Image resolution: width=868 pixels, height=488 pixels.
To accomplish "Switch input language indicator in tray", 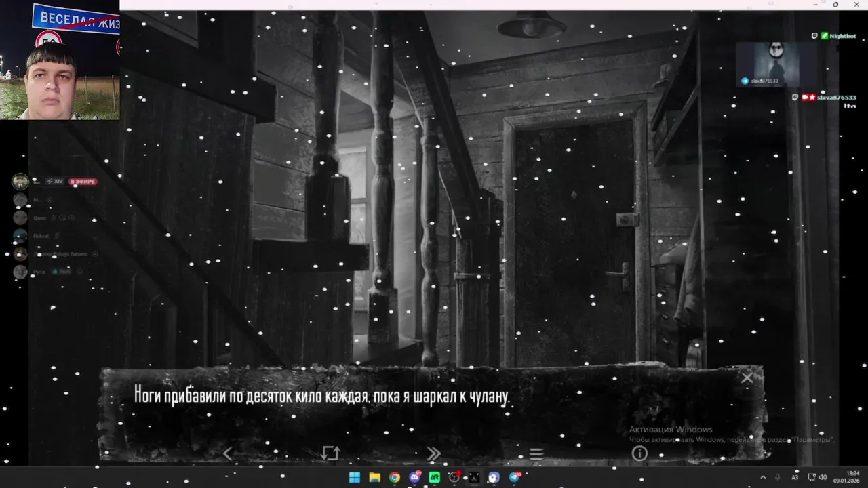I will point(795,477).
